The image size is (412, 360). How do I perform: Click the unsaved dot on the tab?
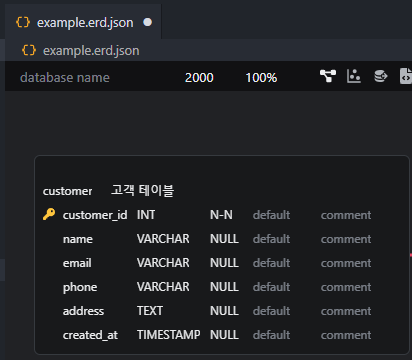click(147, 22)
